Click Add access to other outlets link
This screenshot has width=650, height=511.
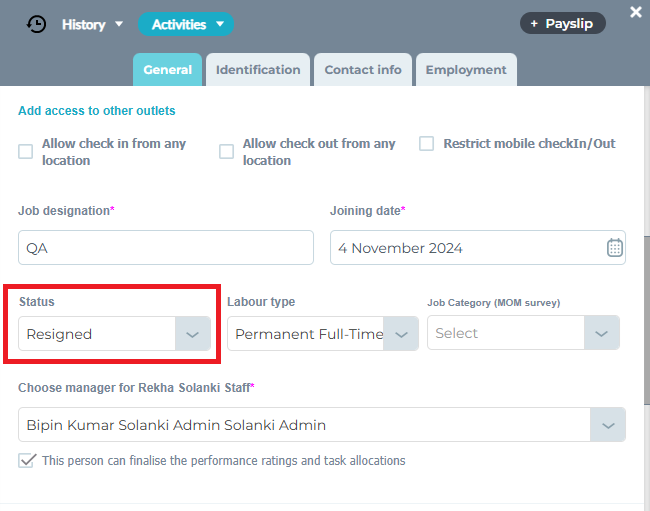(97, 111)
